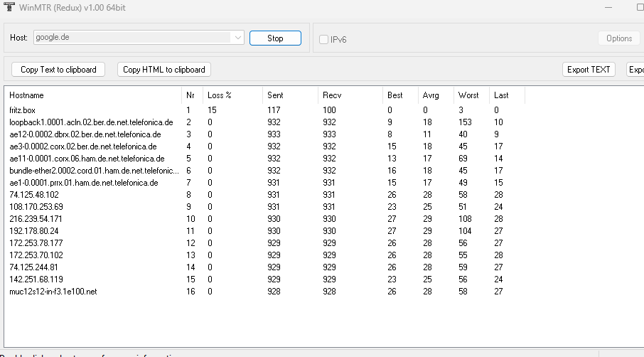Minimize the WinMTR window
Screen dimensions: 644x357
coord(608,7)
